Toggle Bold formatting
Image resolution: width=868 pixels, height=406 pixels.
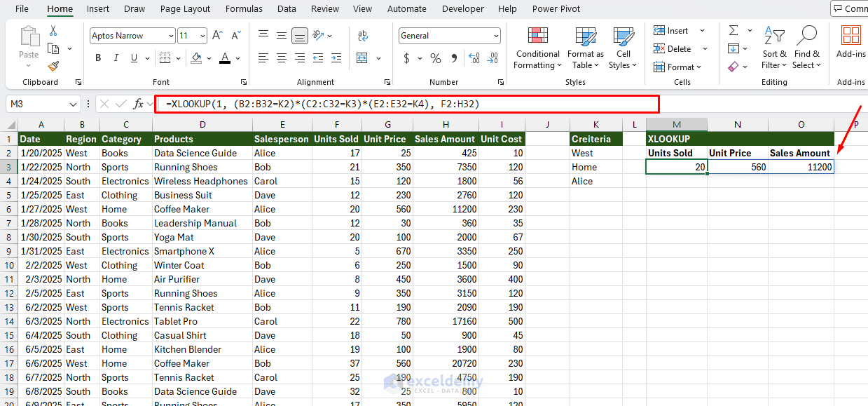click(x=97, y=58)
